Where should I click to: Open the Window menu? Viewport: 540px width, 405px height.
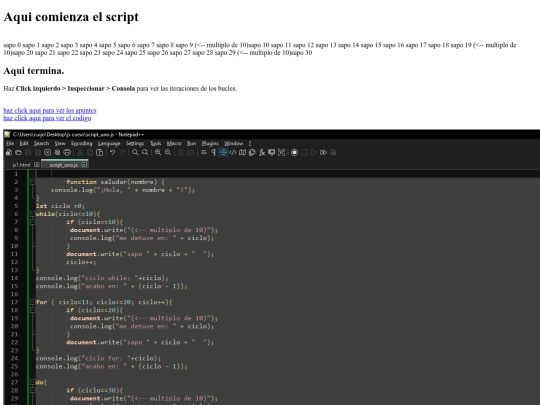233,143
